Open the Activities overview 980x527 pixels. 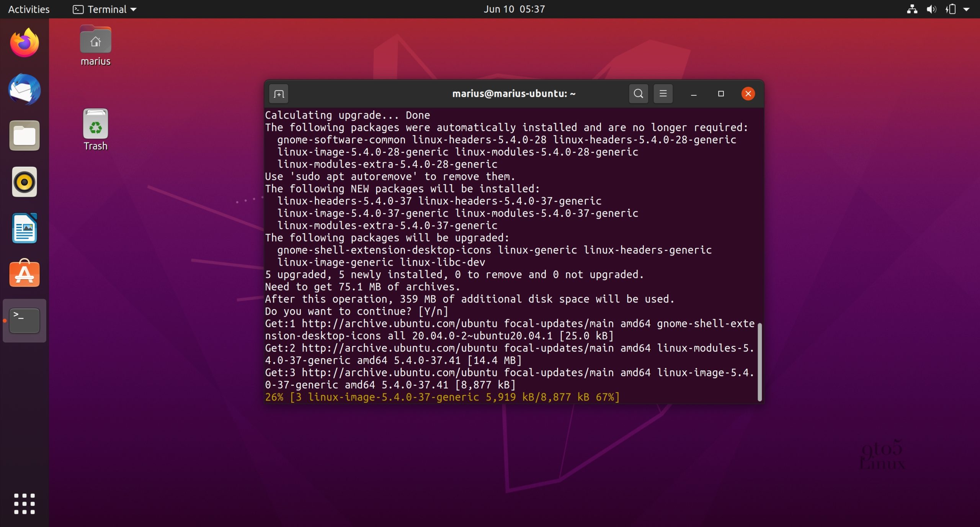(x=29, y=9)
